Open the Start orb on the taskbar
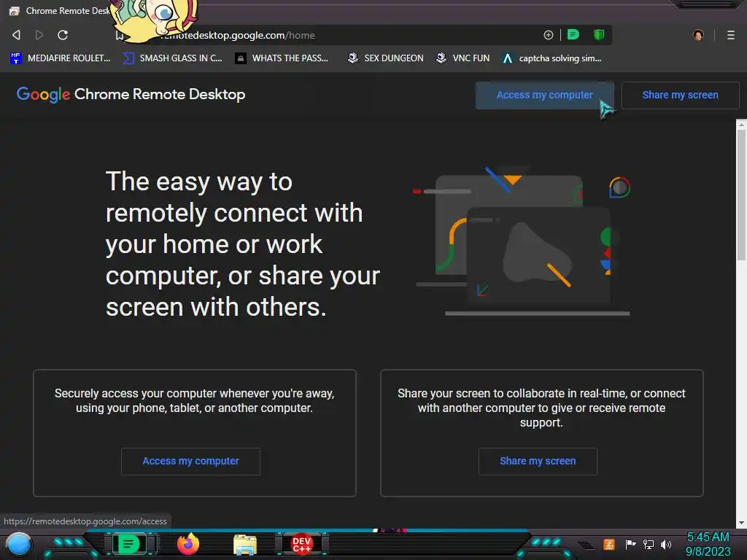The height and width of the screenshot is (560, 747). pyautogui.click(x=19, y=545)
